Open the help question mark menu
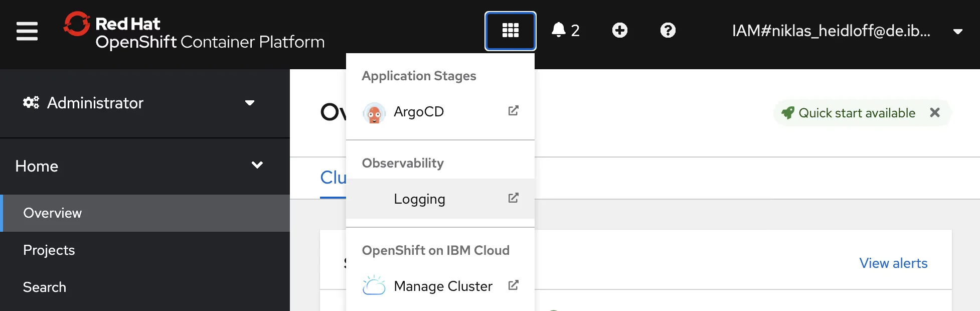Screen dimensions: 980x311 tap(668, 31)
